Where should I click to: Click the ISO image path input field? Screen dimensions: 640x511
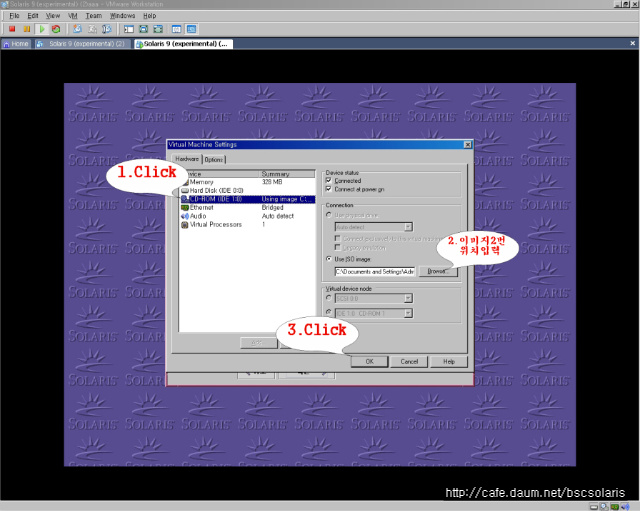(x=375, y=271)
